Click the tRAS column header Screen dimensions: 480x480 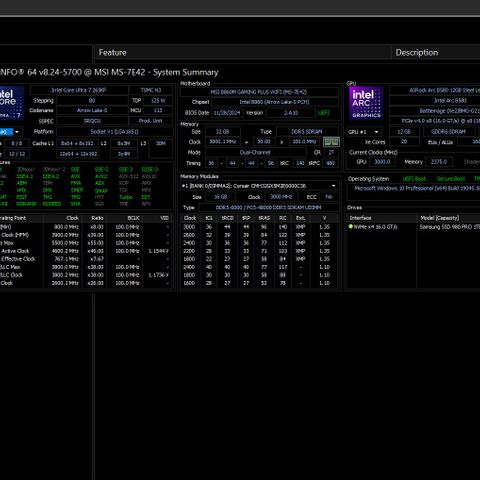pyautogui.click(x=264, y=218)
